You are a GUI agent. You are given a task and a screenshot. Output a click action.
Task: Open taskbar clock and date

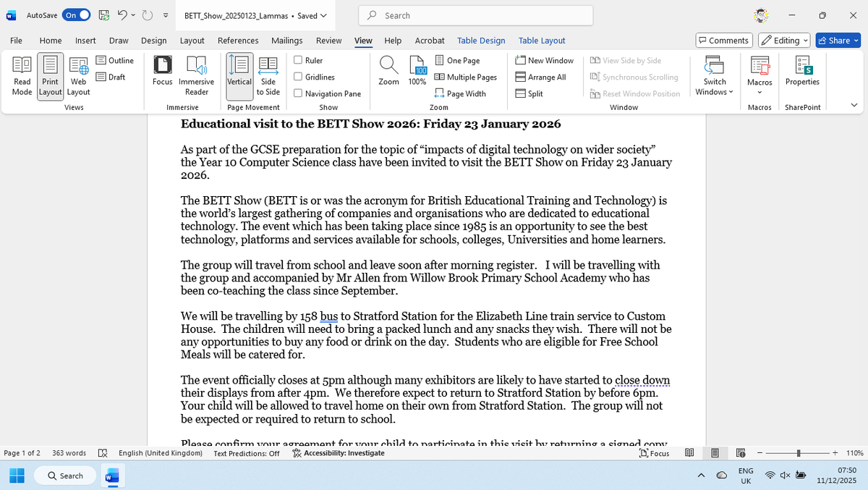tap(836, 476)
